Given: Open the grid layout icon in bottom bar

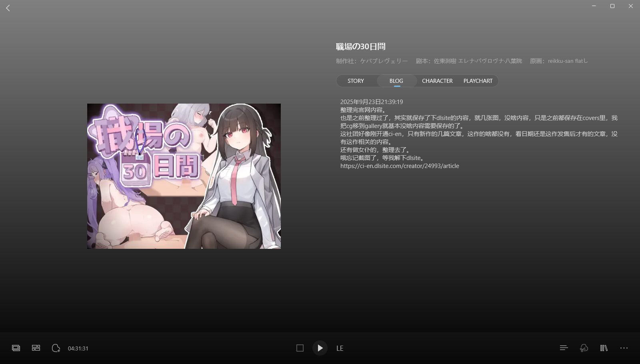Looking at the screenshot, I should [x=36, y=348].
